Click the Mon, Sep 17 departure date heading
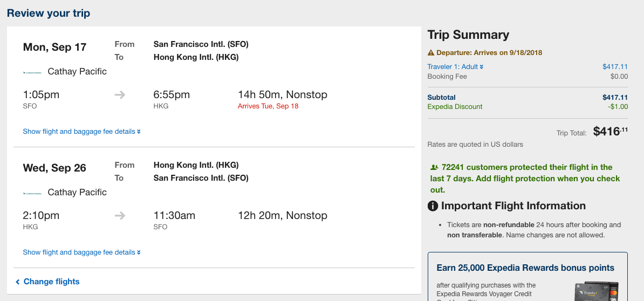 point(54,47)
